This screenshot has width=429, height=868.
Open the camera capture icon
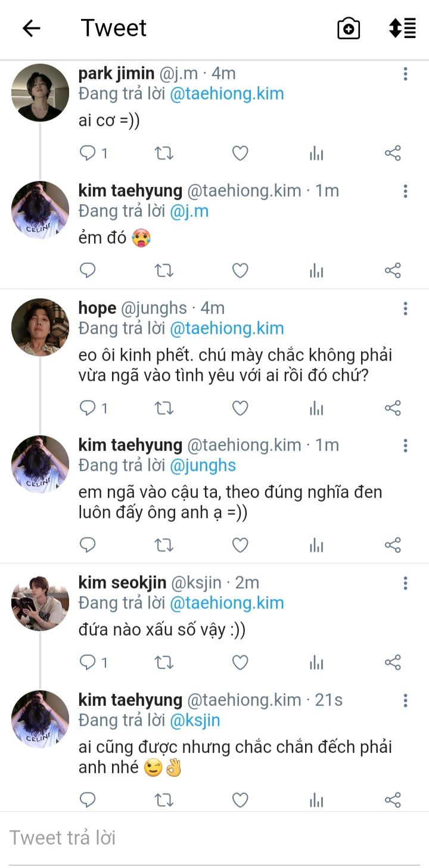point(349,28)
